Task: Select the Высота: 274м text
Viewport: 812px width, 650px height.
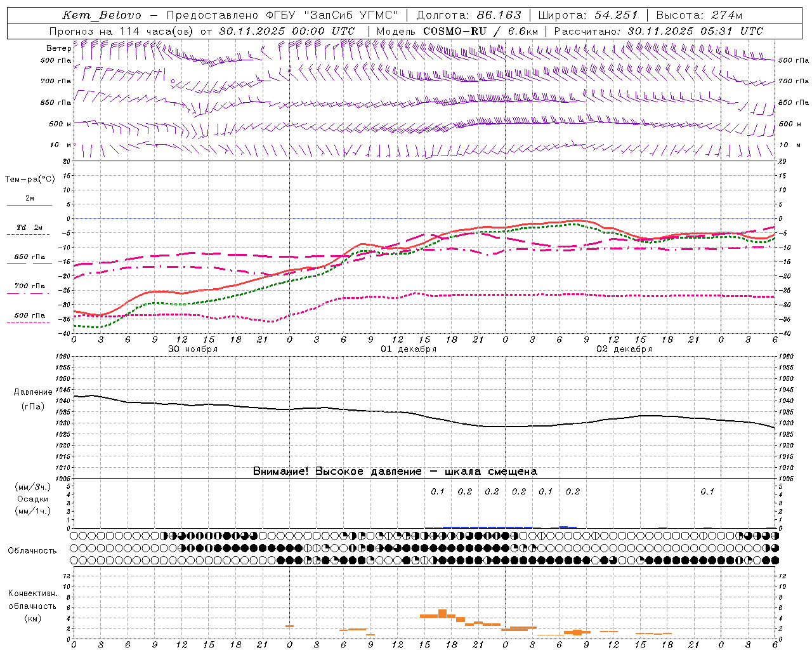Action: [x=700, y=15]
